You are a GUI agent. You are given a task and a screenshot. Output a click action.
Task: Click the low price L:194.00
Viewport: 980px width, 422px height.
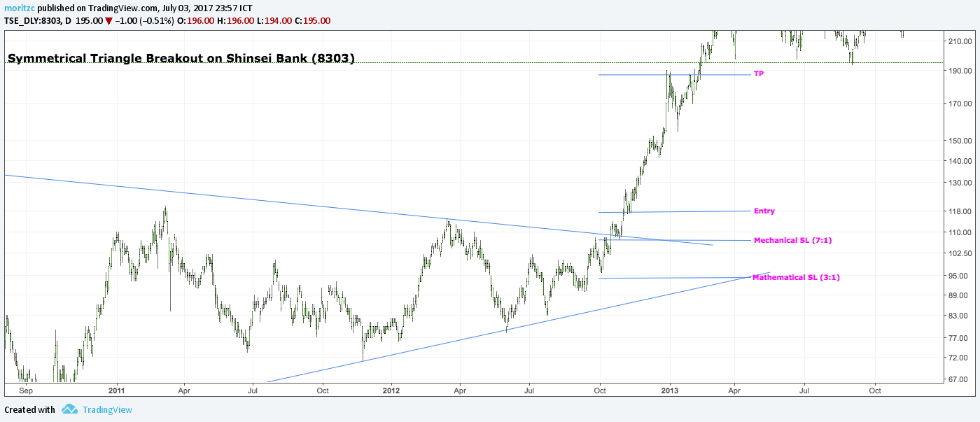(x=276, y=21)
